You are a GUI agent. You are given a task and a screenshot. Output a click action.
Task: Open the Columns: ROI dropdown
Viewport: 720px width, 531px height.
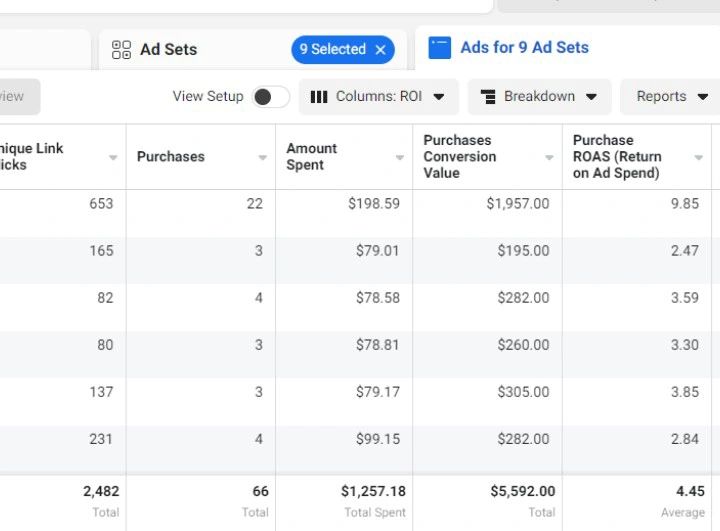click(378, 97)
